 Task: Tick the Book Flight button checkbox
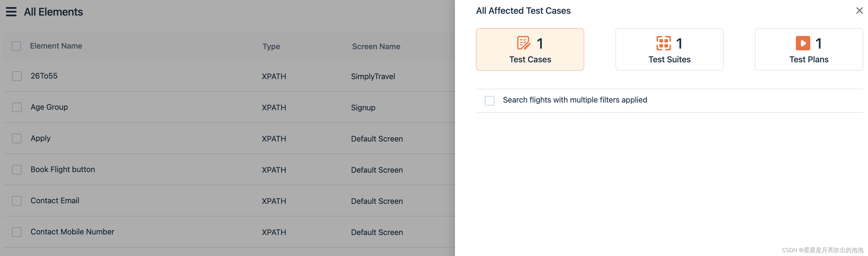(x=17, y=170)
